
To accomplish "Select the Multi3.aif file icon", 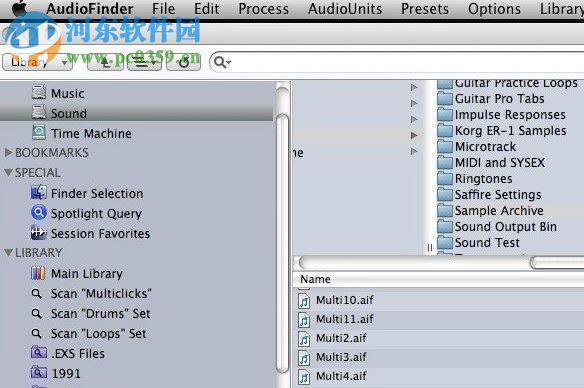I will 304,358.
